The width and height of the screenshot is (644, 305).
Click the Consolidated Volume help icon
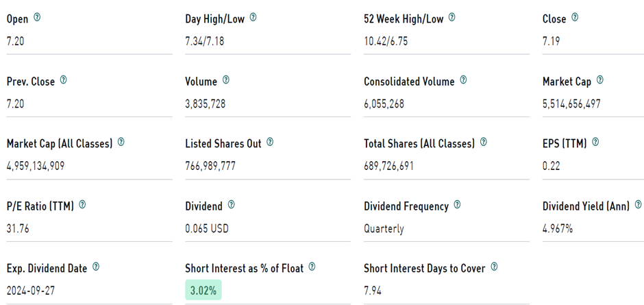pyautogui.click(x=462, y=80)
